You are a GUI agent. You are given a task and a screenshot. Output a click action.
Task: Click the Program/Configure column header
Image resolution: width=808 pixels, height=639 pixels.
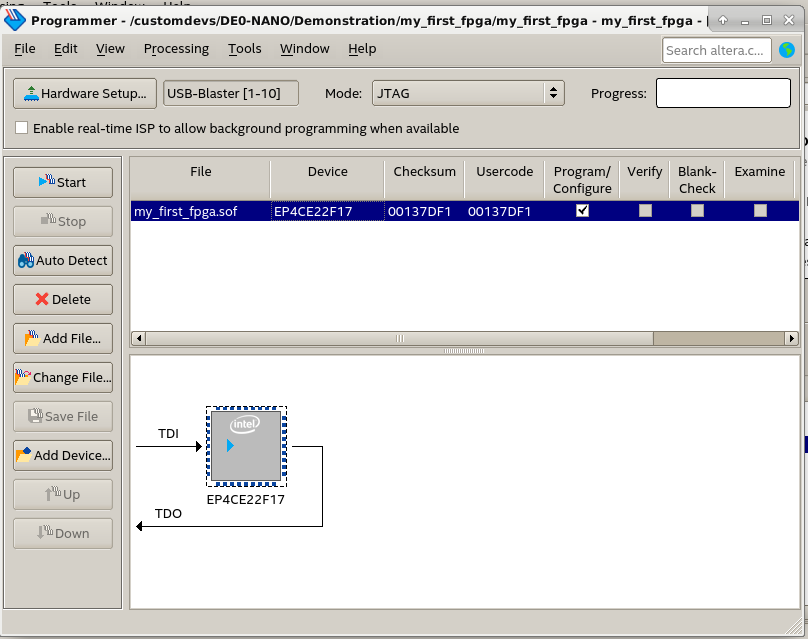click(582, 179)
